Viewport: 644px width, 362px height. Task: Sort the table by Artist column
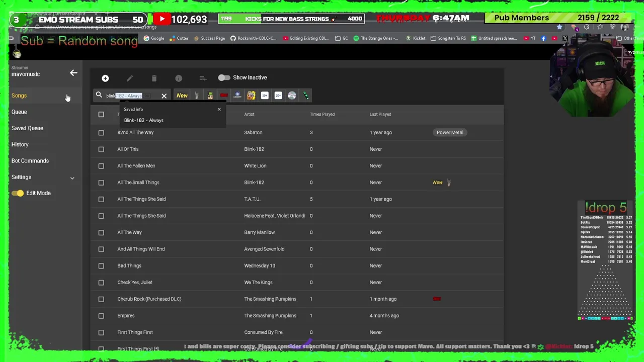pos(249,114)
